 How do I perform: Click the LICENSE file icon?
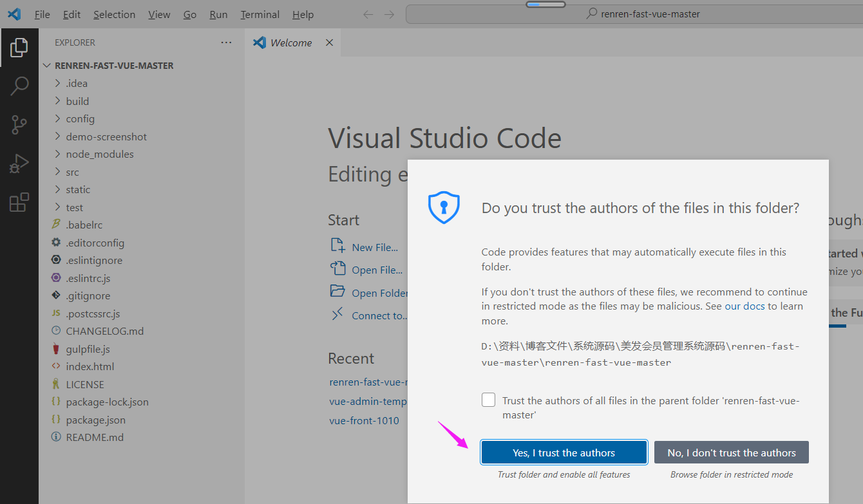point(55,384)
